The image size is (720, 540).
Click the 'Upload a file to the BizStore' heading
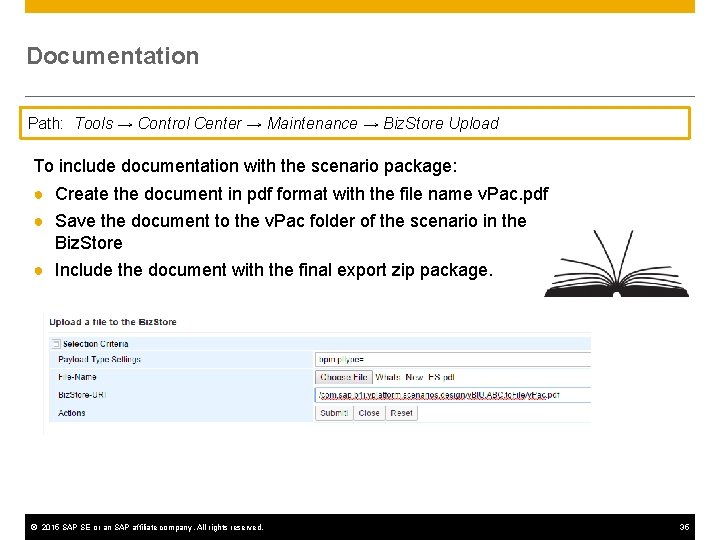tap(113, 322)
